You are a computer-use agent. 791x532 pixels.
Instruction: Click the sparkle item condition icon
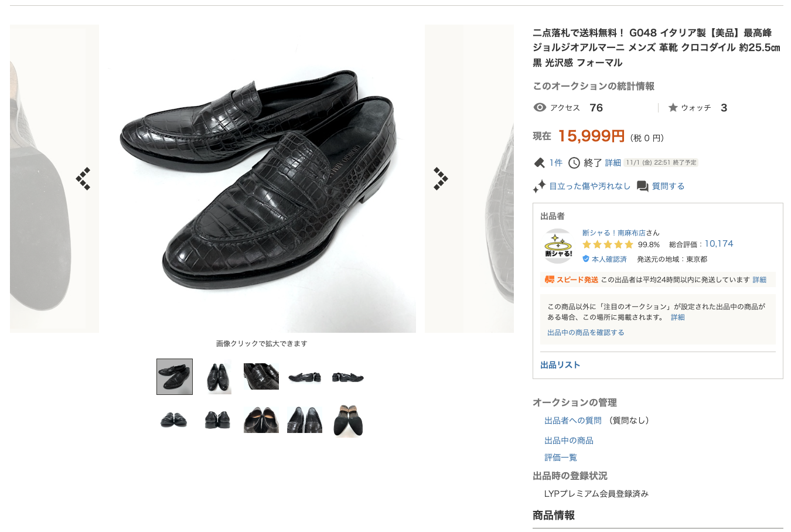tap(539, 186)
